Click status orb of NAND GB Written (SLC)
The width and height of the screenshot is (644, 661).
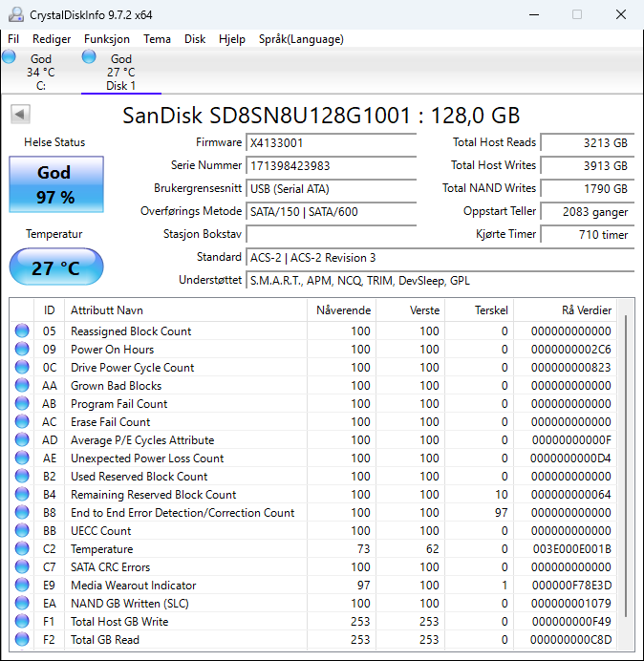click(x=22, y=603)
